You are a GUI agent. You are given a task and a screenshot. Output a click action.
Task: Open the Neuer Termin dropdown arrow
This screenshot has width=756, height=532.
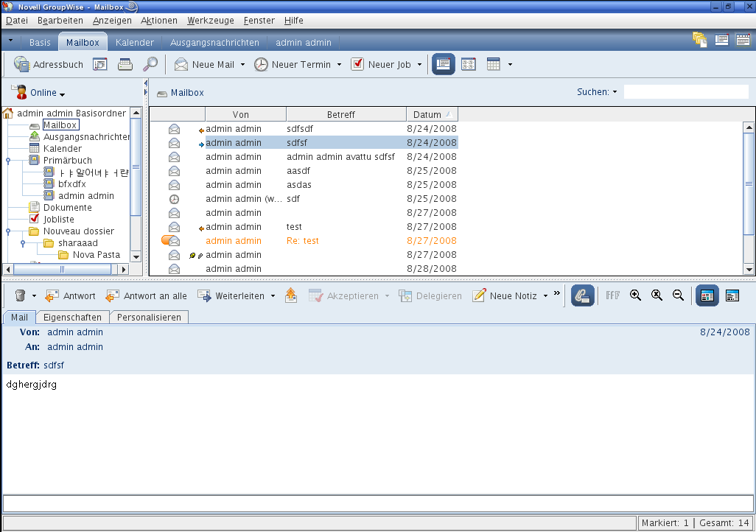click(340, 64)
